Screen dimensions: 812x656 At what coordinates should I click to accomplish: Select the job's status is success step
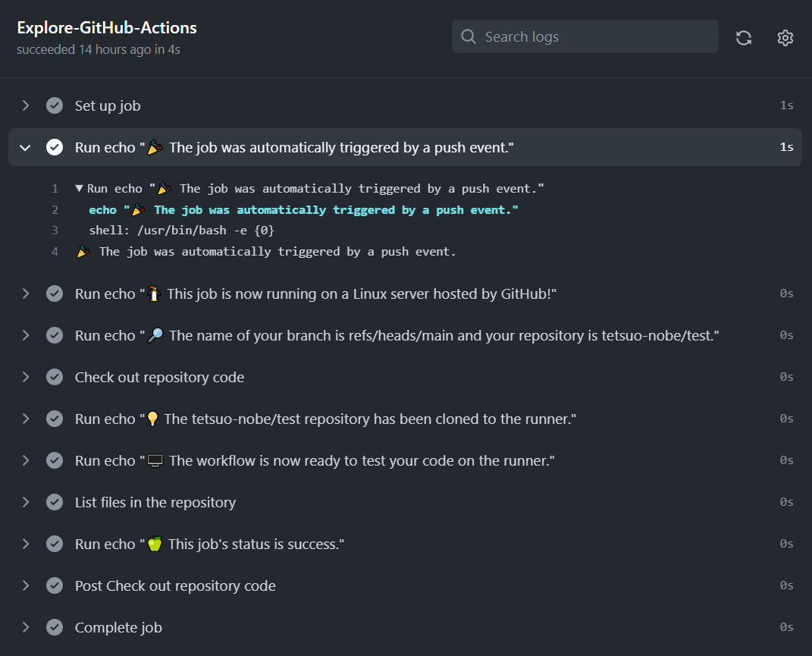[209, 544]
